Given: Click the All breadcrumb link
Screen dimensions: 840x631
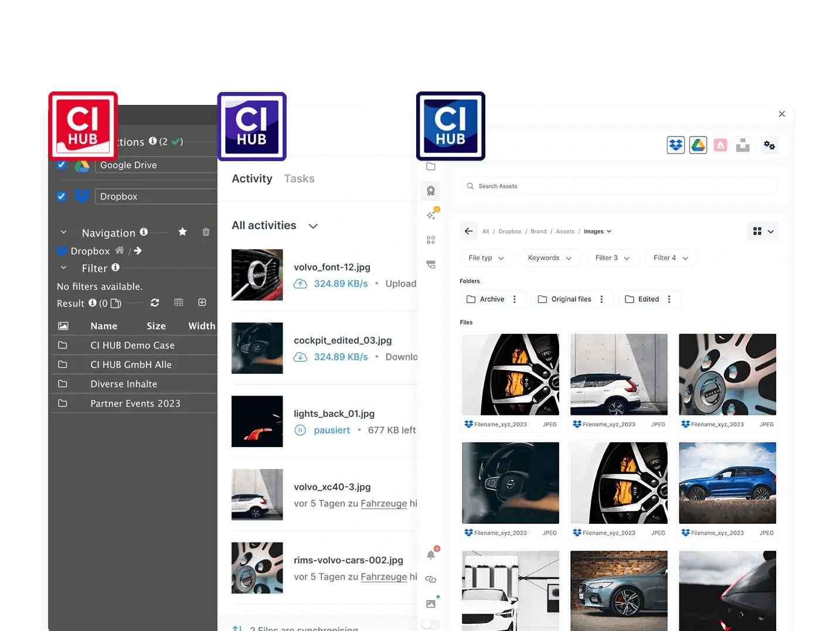Looking at the screenshot, I should point(485,231).
